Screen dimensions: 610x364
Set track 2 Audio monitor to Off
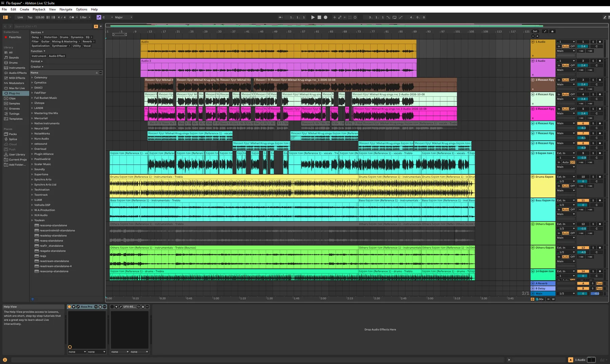pos(572,65)
